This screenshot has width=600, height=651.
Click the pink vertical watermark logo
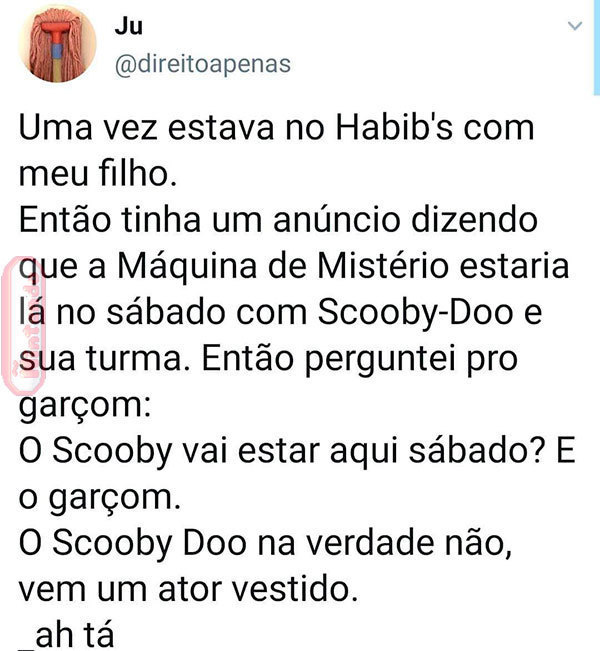24,325
